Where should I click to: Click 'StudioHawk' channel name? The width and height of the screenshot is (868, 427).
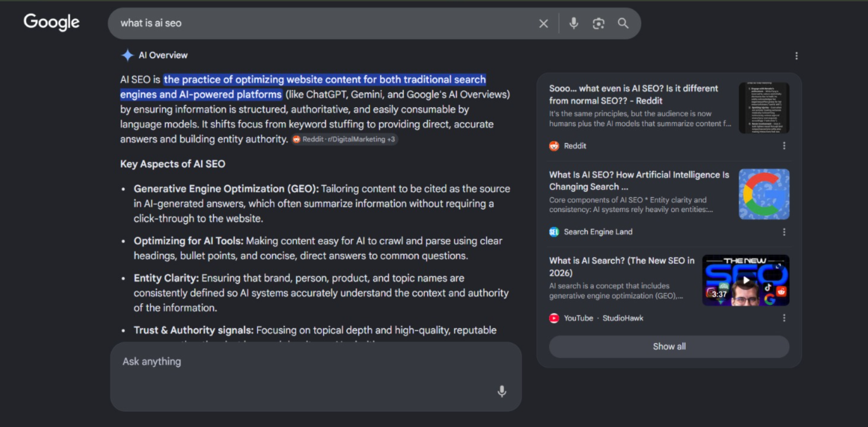(x=623, y=318)
